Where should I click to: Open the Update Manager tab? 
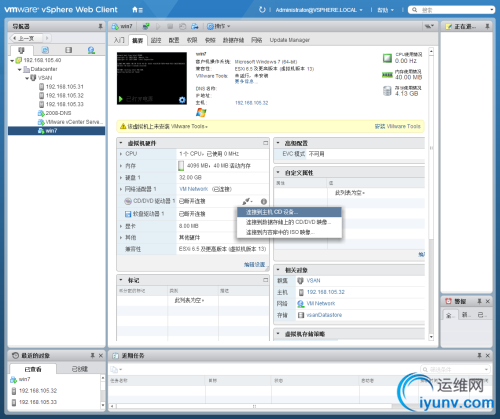289,40
